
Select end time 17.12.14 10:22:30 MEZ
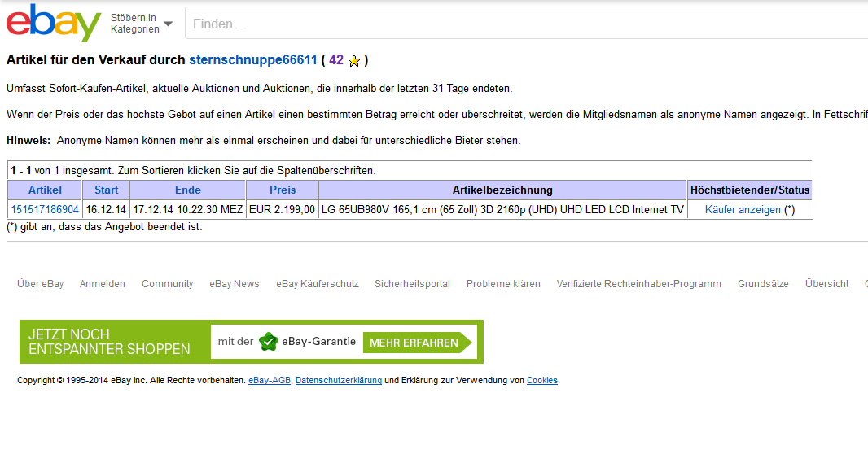[187, 209]
